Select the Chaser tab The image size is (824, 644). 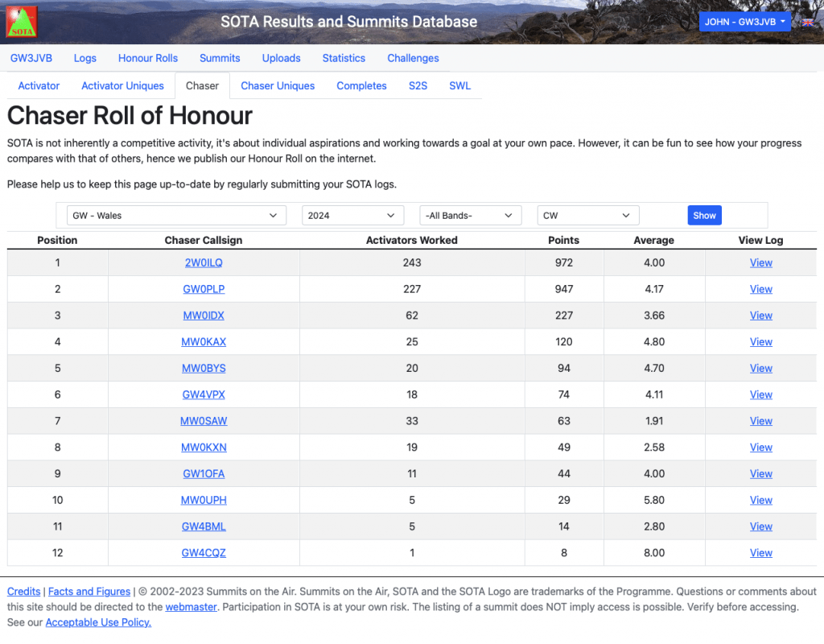pos(202,85)
